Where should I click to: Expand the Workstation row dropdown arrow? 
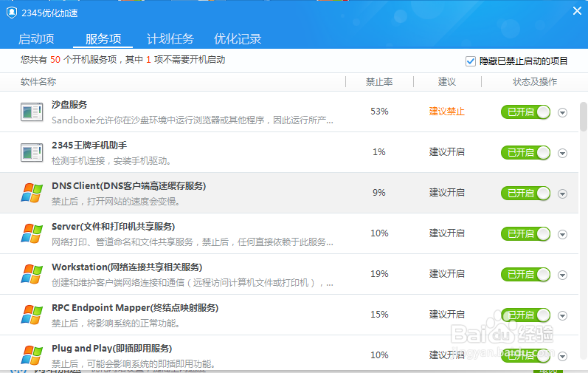(x=562, y=275)
